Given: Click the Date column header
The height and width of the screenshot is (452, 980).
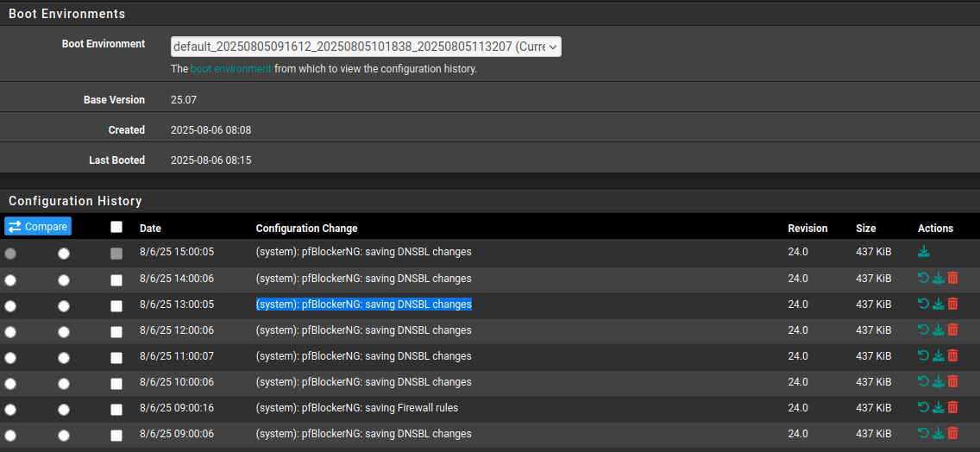Looking at the screenshot, I should pyautogui.click(x=150, y=229).
